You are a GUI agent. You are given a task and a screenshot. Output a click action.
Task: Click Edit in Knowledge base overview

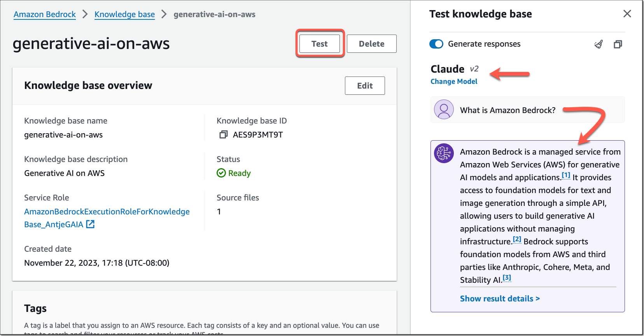click(x=365, y=85)
